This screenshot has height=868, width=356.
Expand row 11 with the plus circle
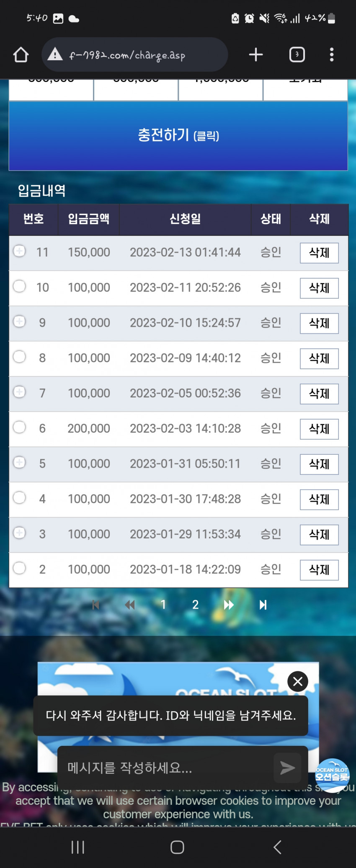[19, 251]
